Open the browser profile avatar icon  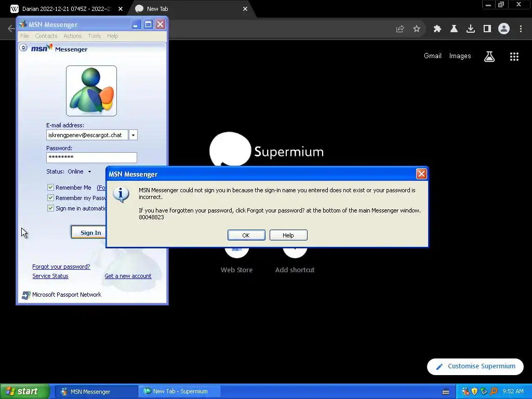(x=504, y=29)
